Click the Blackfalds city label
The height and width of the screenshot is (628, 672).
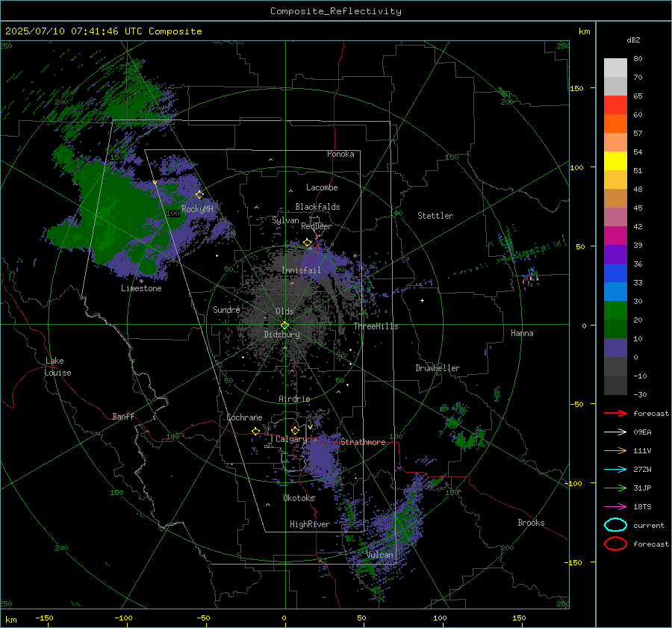[x=317, y=207]
